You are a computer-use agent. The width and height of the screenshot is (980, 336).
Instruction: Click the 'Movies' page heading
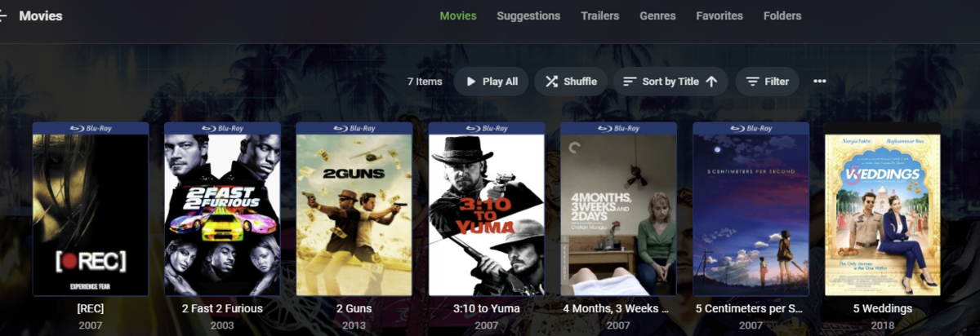41,16
